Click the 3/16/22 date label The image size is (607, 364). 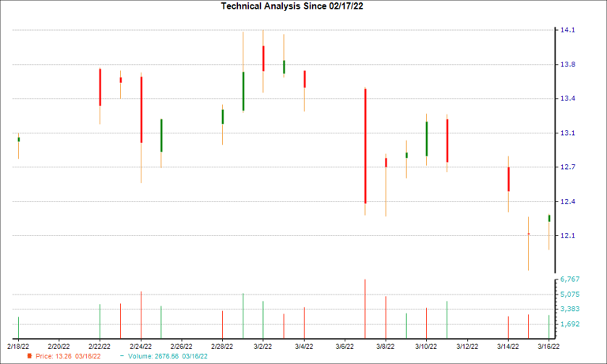(x=549, y=347)
